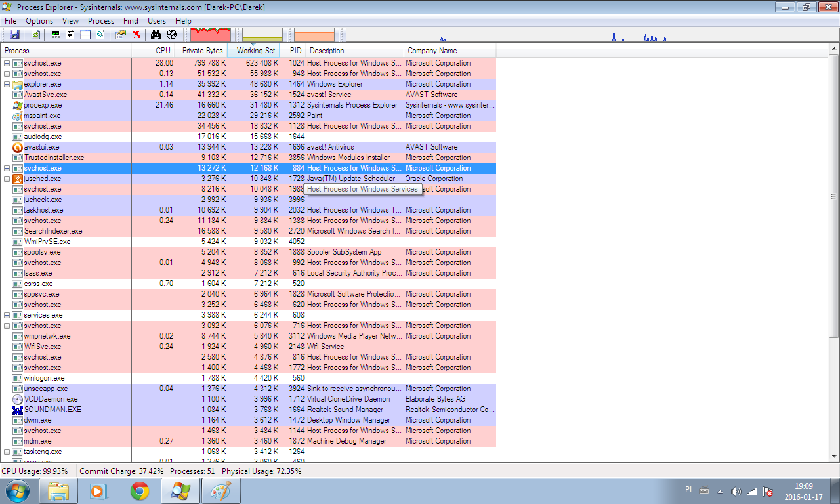This screenshot has height=504, width=840.
Task: Click the binoculars Find Handle icon
Action: [x=157, y=34]
